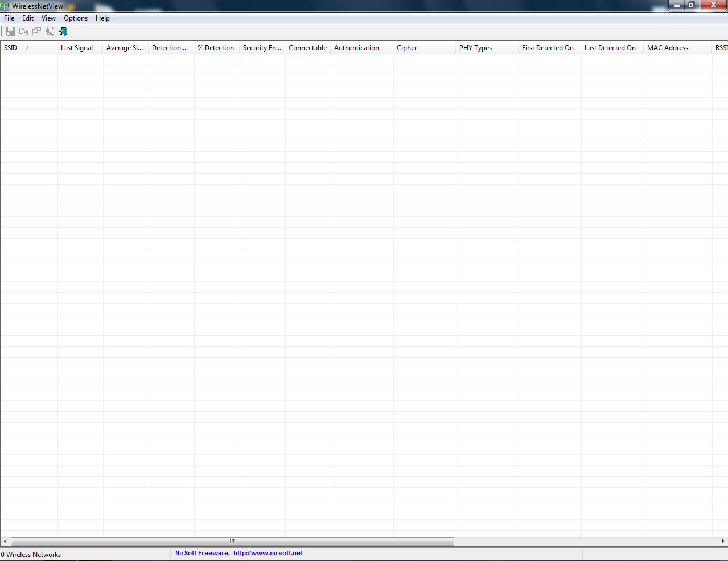Open the File menu
Image resolution: width=728 pixels, height=561 pixels.
pyautogui.click(x=9, y=18)
